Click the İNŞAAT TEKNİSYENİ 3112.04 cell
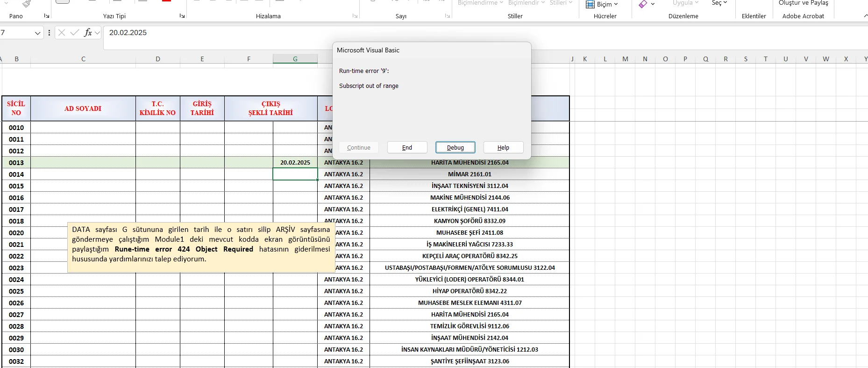The image size is (868, 368). [470, 186]
